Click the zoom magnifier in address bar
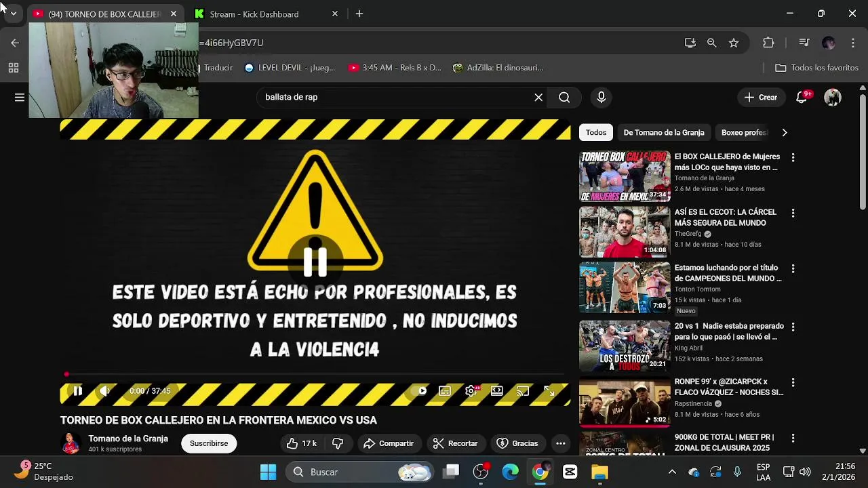The width and height of the screenshot is (868, 488). (x=711, y=43)
